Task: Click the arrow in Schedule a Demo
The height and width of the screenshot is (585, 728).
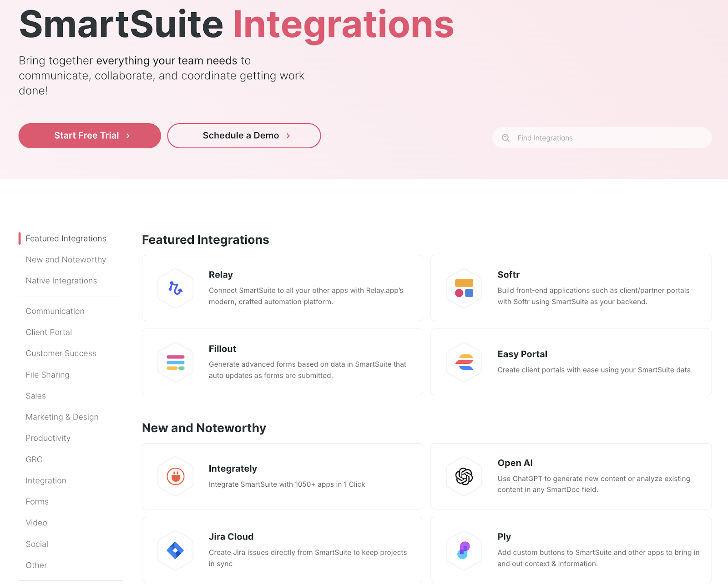Action: (x=288, y=136)
